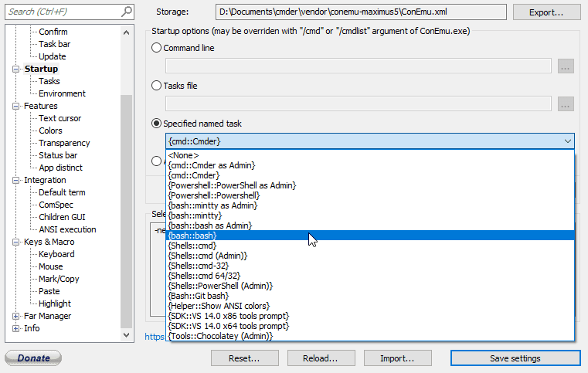Open the Mark/Copy settings page
The height and width of the screenshot is (373, 588).
point(59,280)
